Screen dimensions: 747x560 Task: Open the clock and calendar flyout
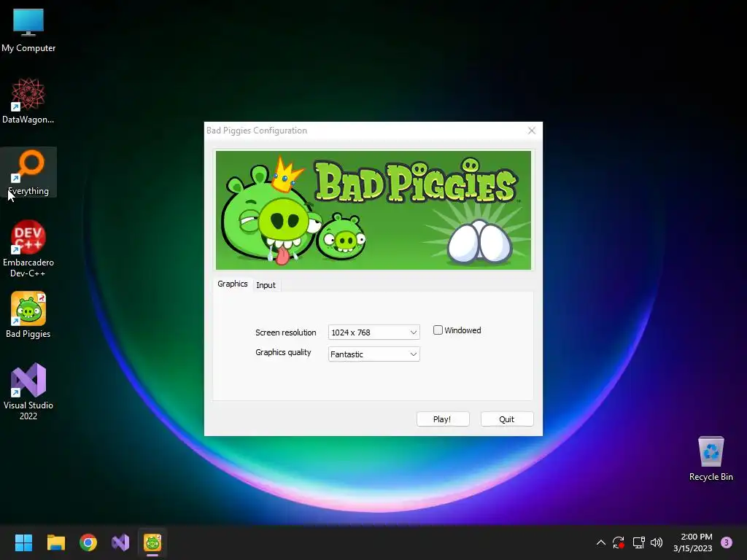pyautogui.click(x=693, y=542)
